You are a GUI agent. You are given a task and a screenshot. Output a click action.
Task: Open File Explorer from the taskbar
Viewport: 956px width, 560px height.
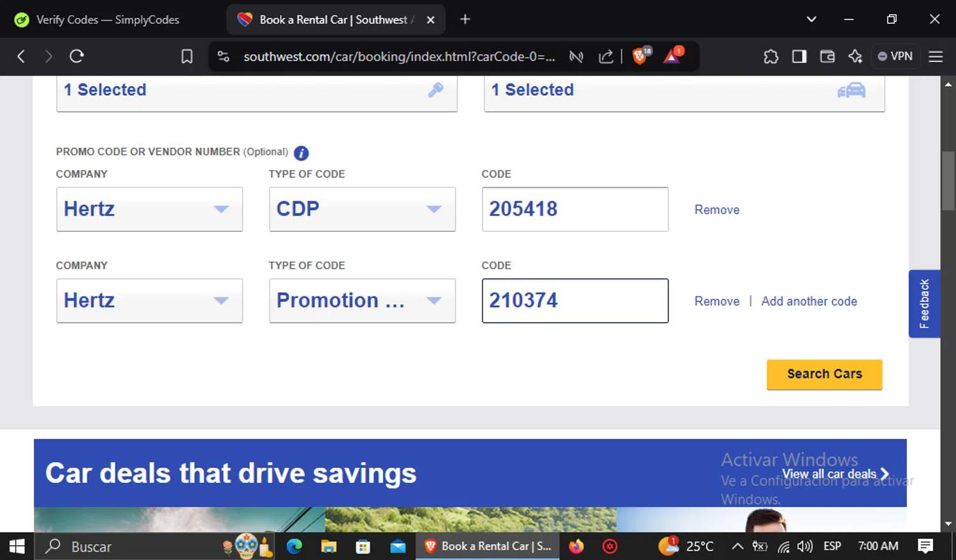tap(328, 547)
